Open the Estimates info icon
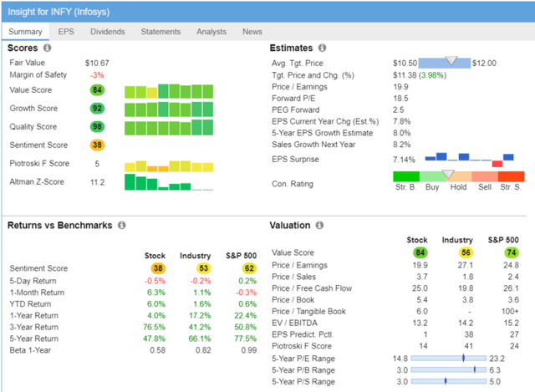This screenshot has height=392, width=535. point(322,48)
